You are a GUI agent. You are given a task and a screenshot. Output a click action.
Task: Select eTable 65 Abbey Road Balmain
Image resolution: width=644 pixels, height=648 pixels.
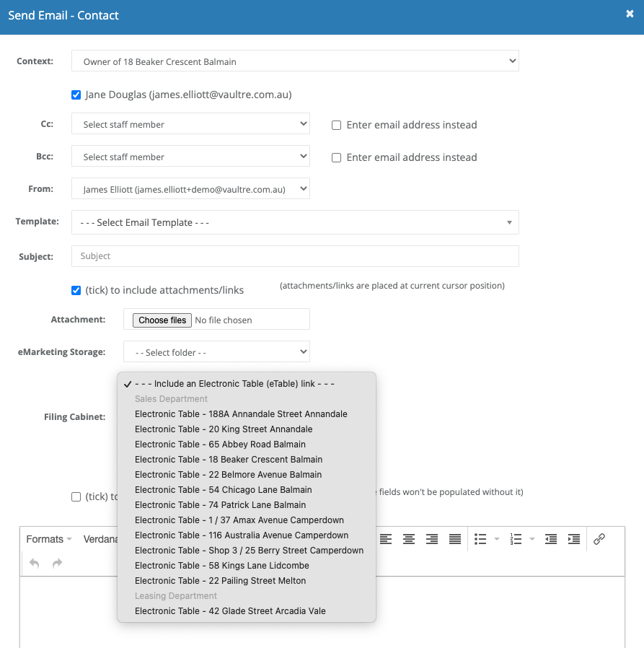tap(247, 445)
